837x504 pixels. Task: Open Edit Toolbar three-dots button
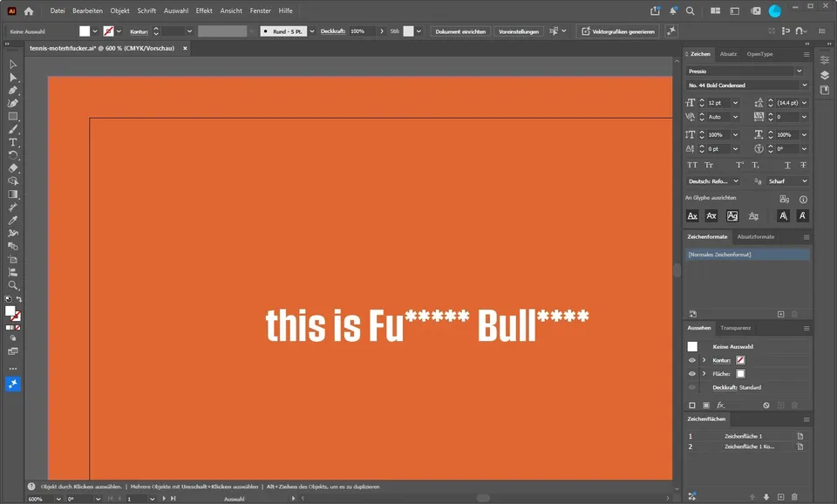point(13,369)
